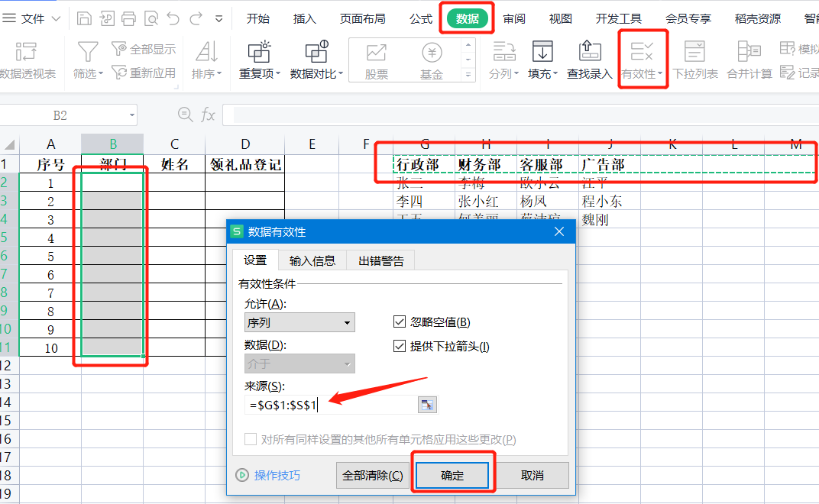The image size is (819, 504).
Task: Open the name box dropdown arrow
Action: [x=131, y=115]
